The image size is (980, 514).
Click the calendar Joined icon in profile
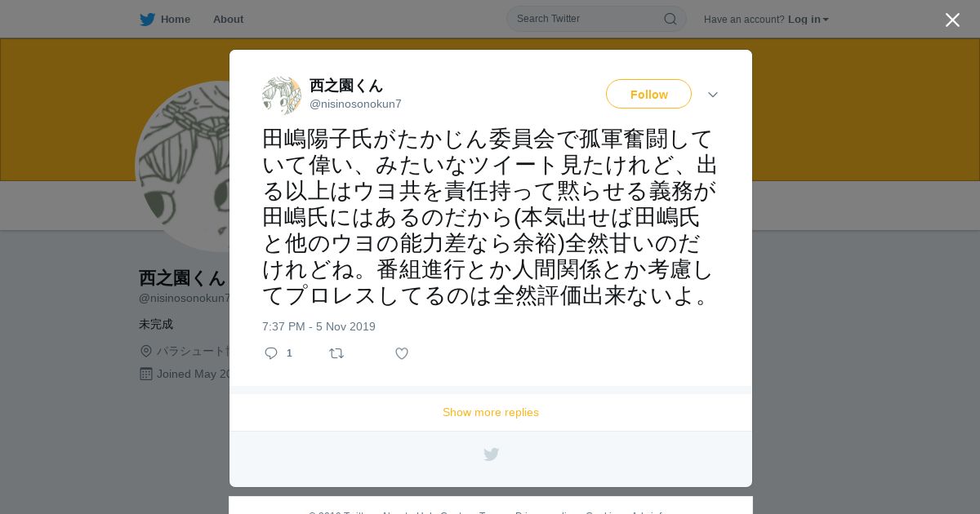146,374
